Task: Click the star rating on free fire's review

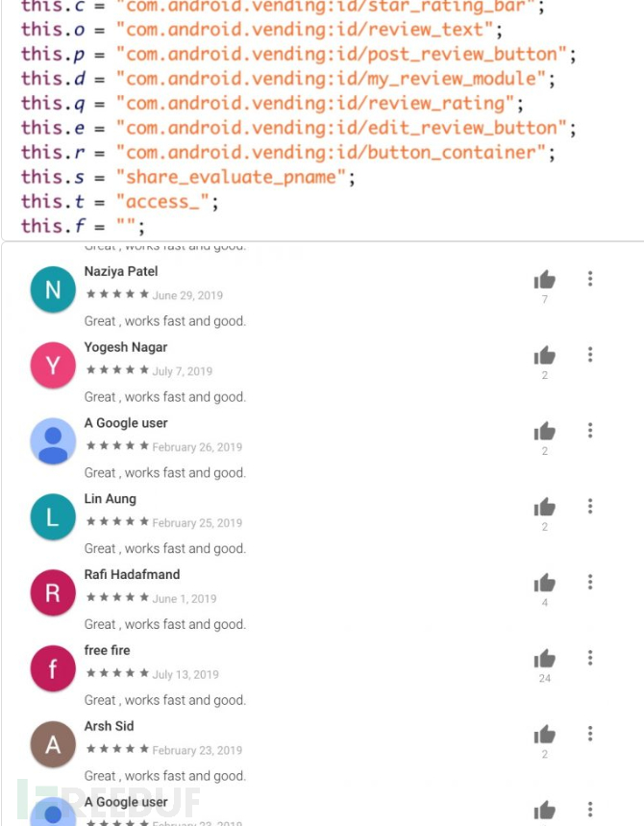Action: [x=117, y=673]
